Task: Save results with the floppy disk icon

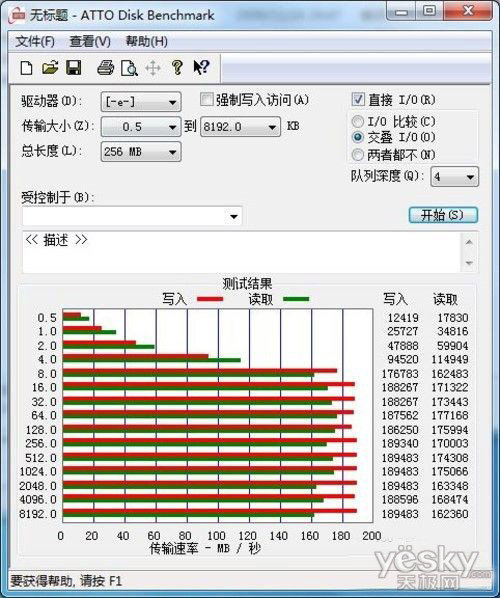Action: click(73, 68)
